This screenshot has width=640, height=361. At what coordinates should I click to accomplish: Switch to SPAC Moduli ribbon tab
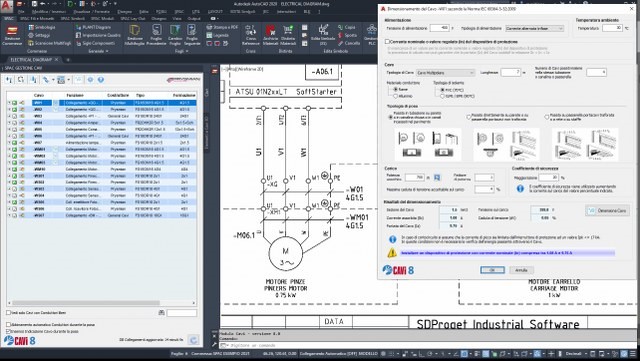pos(102,19)
